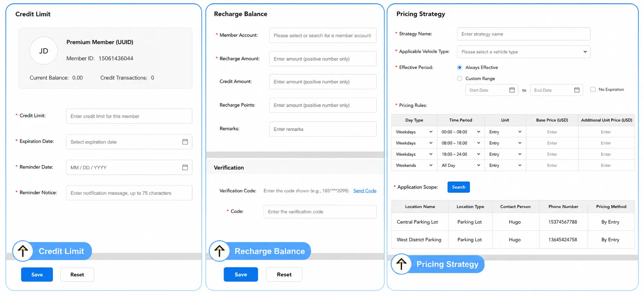Open Unit dropdown in the 18:00 – 24:00 row
The height and width of the screenshot is (297, 644).
505,154
